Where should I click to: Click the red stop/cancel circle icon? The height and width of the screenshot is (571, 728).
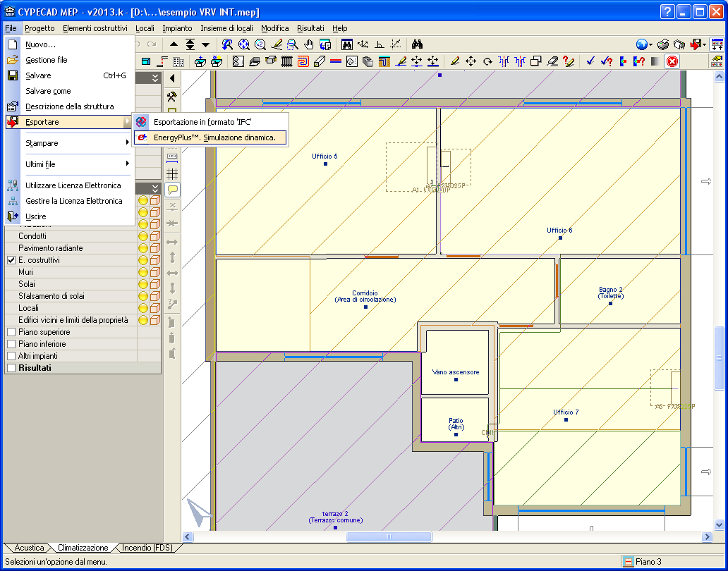pos(672,61)
